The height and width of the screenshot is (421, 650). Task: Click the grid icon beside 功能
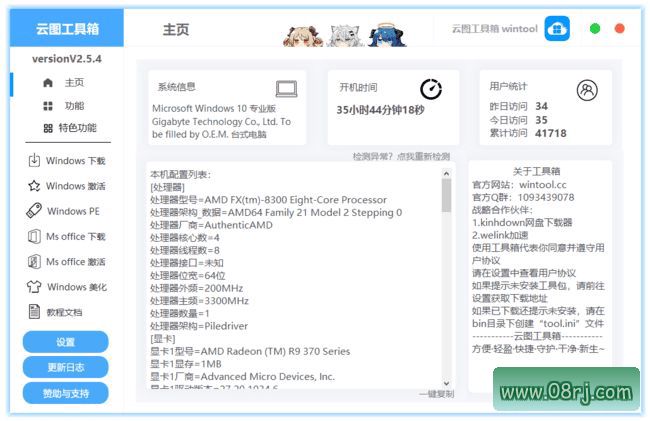pyautogui.click(x=48, y=106)
